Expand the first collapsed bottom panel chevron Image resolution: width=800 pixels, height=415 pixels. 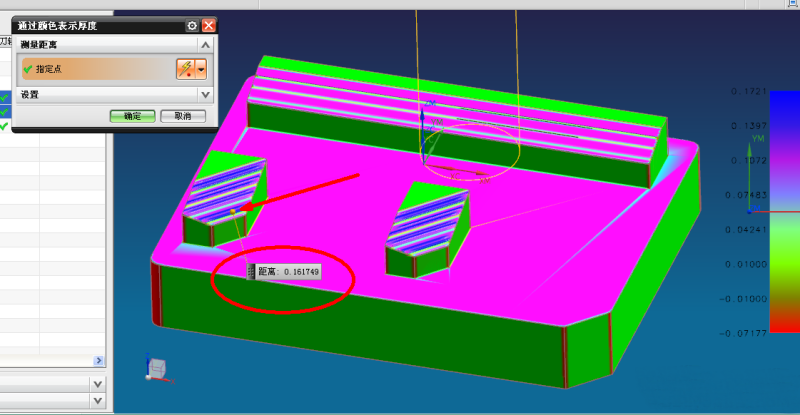[x=98, y=384]
